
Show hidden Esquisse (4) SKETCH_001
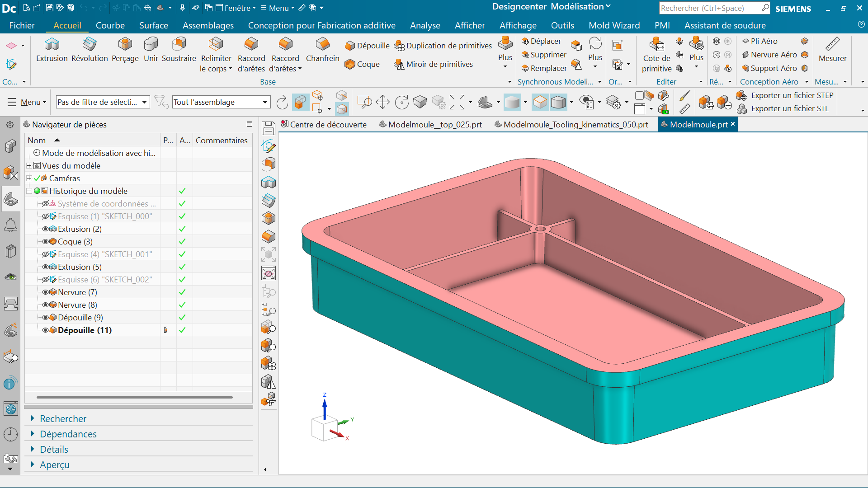45,254
